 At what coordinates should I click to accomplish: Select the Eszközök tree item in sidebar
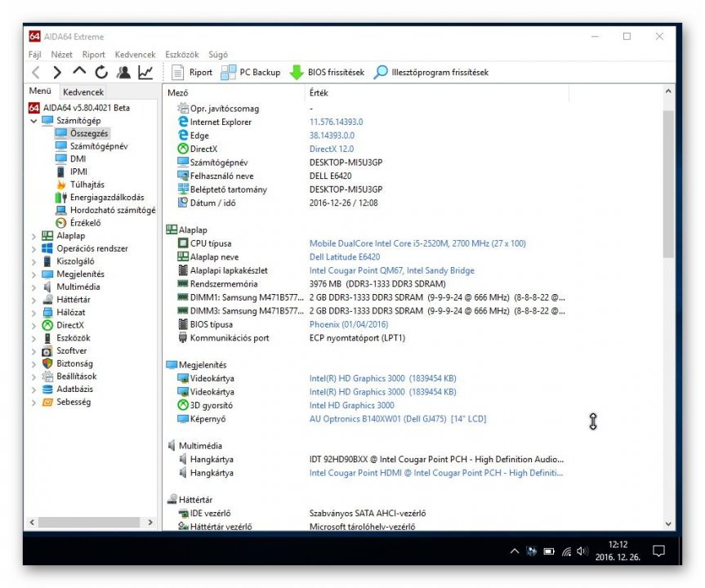coord(74,338)
